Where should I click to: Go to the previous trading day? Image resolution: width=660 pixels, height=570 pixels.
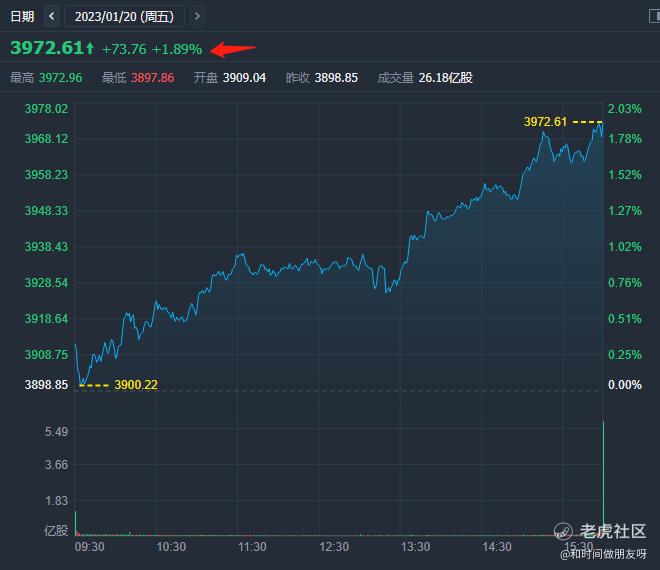[x=52, y=16]
